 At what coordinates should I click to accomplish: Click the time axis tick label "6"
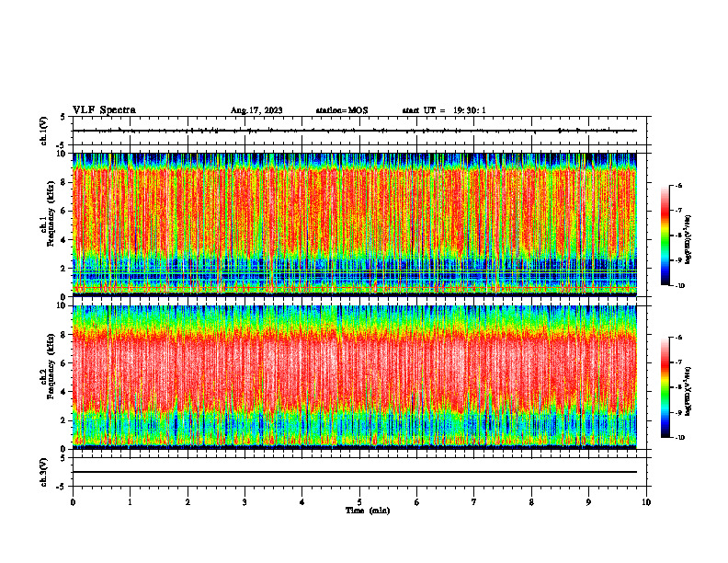click(417, 502)
